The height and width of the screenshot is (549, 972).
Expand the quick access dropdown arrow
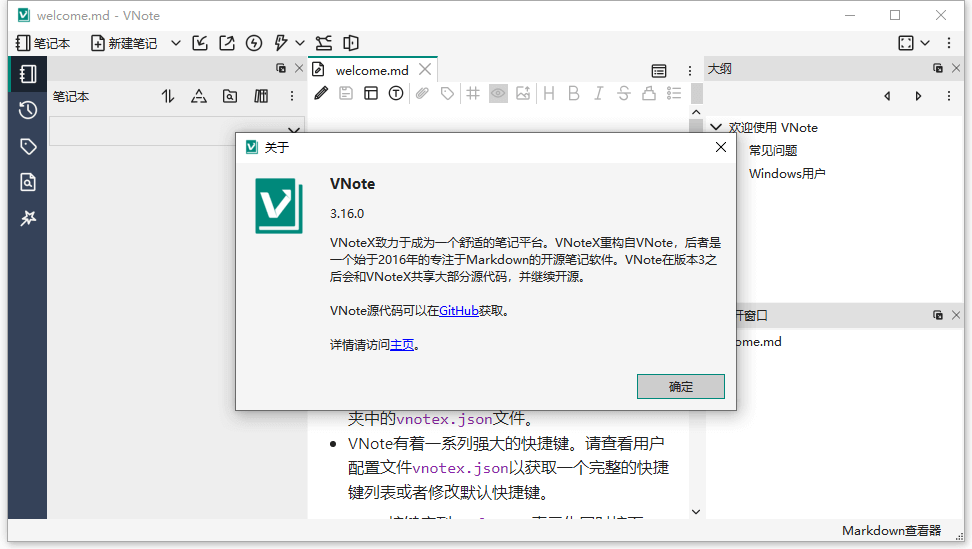tap(300, 43)
